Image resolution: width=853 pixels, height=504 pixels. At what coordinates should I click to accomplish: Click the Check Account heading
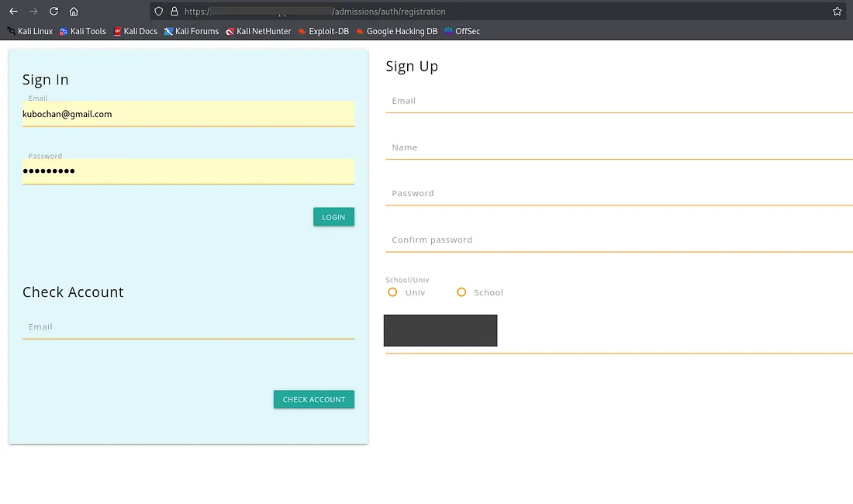point(73,292)
